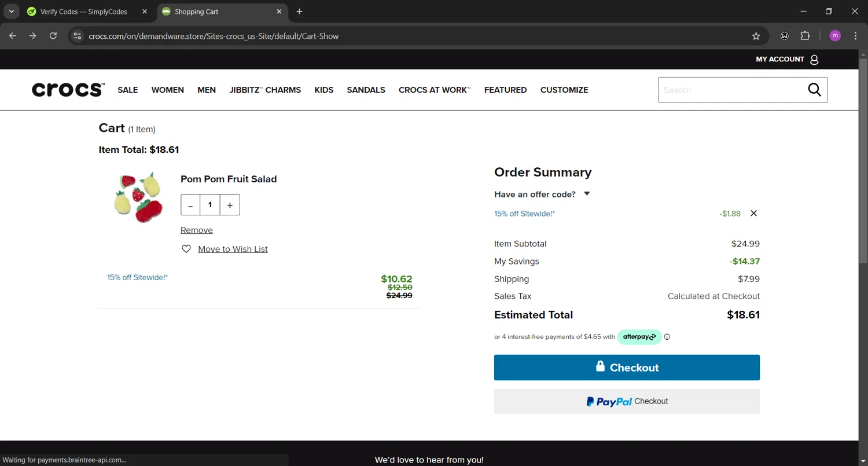This screenshot has width=868, height=466.
Task: Open the SANDALS menu
Action: click(x=366, y=90)
